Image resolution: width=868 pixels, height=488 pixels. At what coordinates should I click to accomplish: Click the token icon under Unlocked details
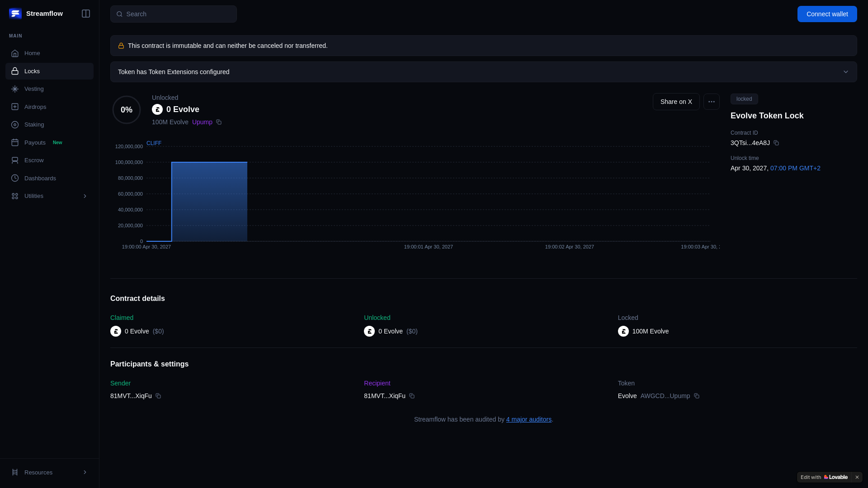click(369, 331)
